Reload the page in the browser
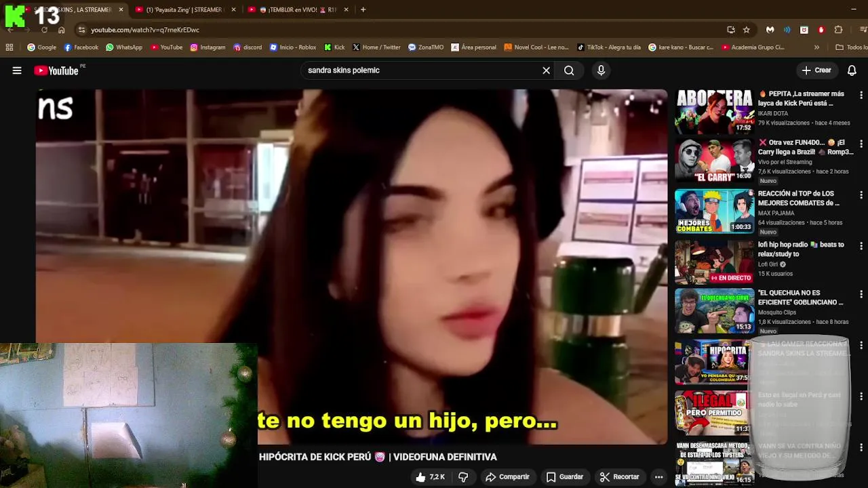The height and width of the screenshot is (488, 868). (x=44, y=30)
